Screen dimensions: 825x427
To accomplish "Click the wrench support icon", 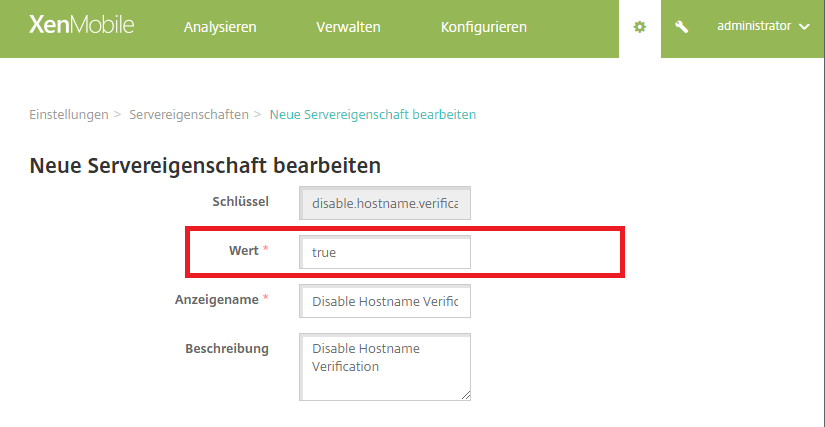I will [x=682, y=27].
